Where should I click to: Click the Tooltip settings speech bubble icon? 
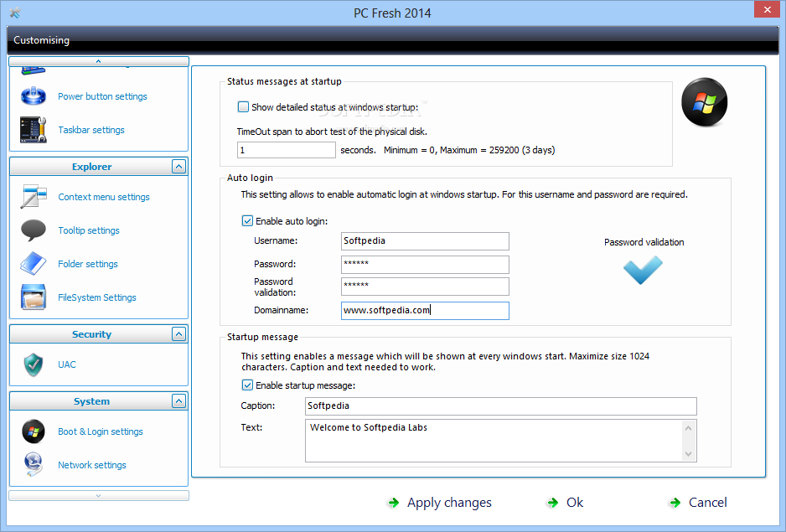pyautogui.click(x=34, y=230)
